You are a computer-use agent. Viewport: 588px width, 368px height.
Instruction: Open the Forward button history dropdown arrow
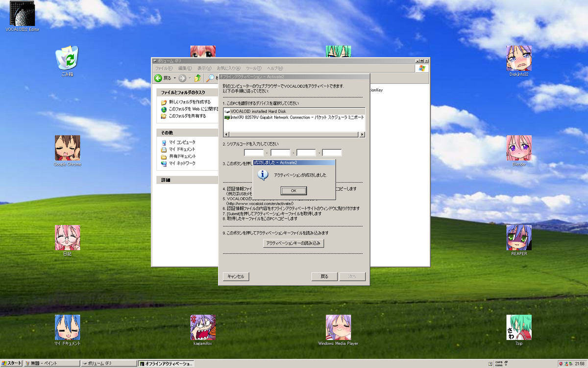(190, 78)
